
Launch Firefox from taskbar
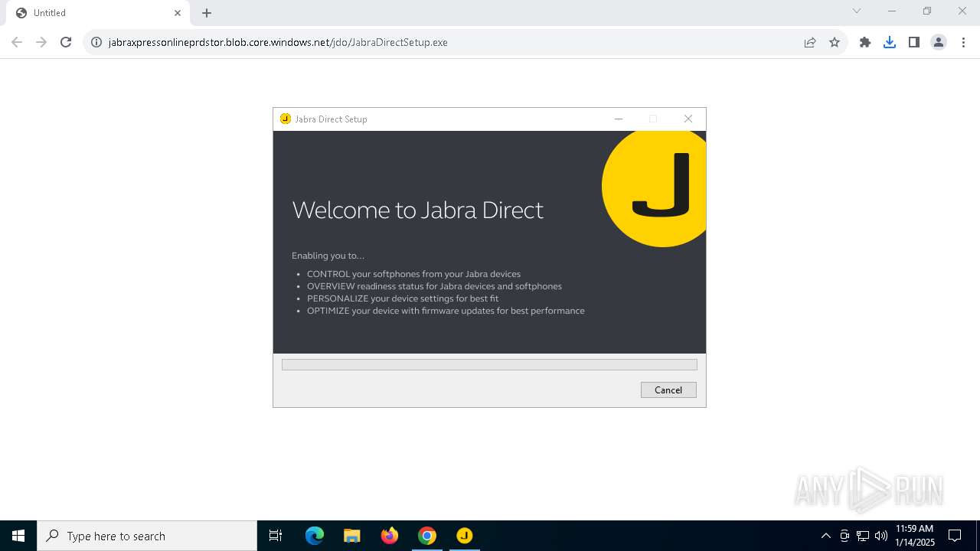point(390,536)
